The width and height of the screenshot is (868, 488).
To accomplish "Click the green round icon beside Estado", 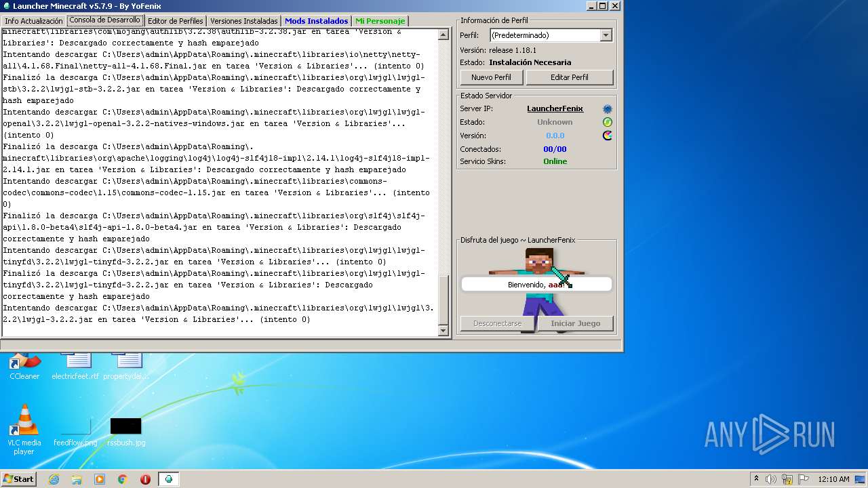I will pos(607,122).
